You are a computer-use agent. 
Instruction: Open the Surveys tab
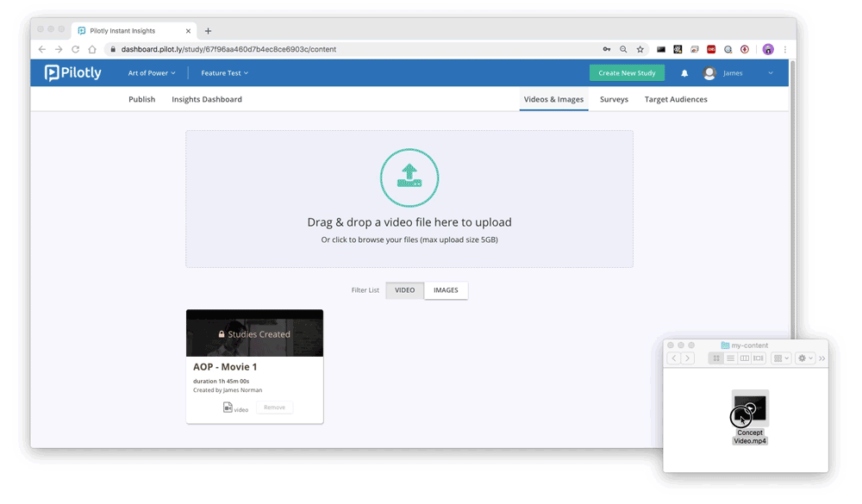point(614,99)
